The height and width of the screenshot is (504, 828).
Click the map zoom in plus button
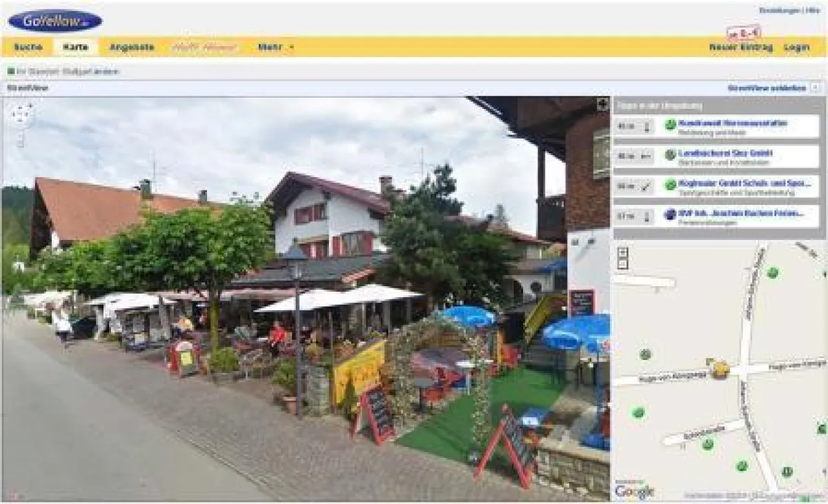(622, 252)
